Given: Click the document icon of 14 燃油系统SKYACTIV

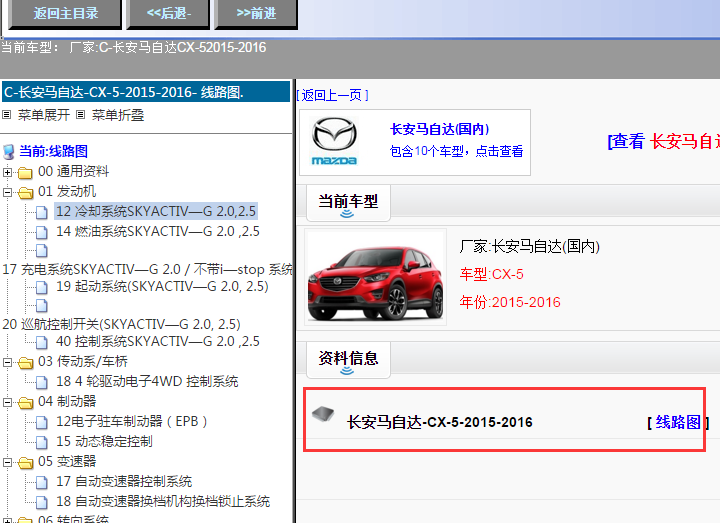Looking at the screenshot, I should pyautogui.click(x=42, y=232).
